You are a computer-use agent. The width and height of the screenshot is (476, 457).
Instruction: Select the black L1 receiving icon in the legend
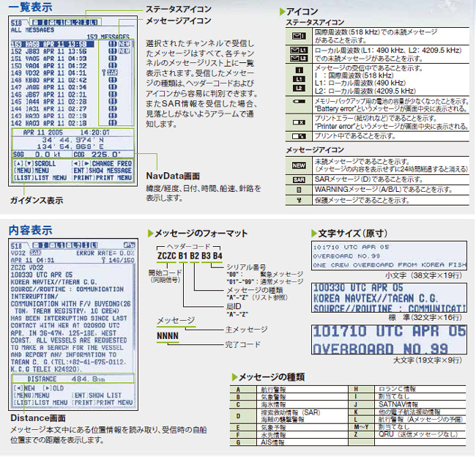[299, 79]
